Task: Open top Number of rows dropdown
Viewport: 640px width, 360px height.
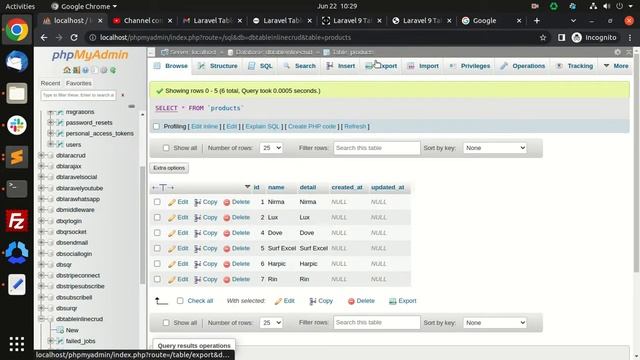Action: tap(271, 148)
